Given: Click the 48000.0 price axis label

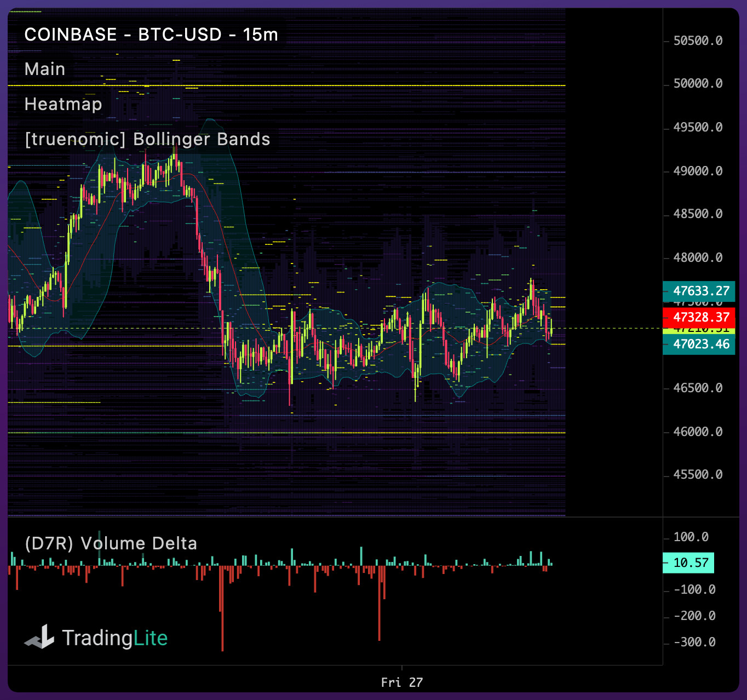Looking at the screenshot, I should pyautogui.click(x=698, y=257).
